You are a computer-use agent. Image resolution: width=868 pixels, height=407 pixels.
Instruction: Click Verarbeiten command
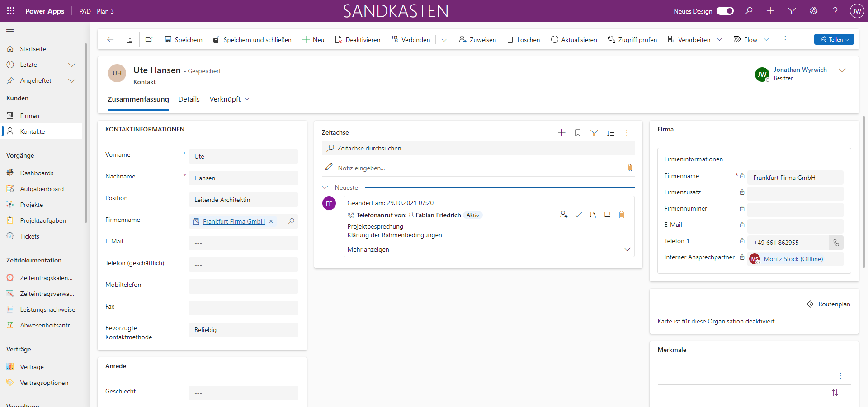pyautogui.click(x=689, y=40)
